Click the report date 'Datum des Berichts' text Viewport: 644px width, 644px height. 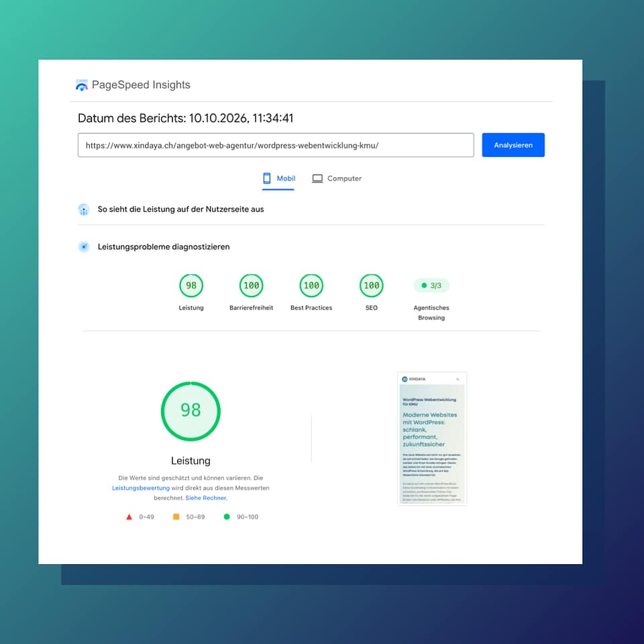coord(186,118)
